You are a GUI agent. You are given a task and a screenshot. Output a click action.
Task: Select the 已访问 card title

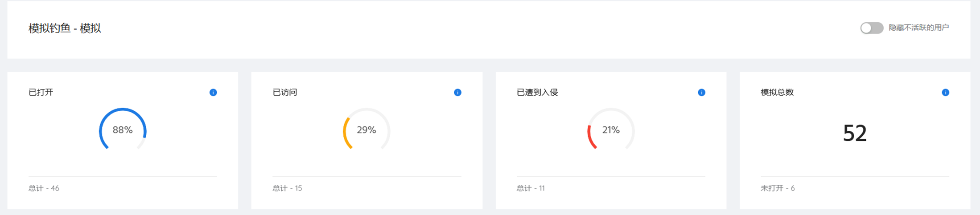pyautogui.click(x=285, y=93)
